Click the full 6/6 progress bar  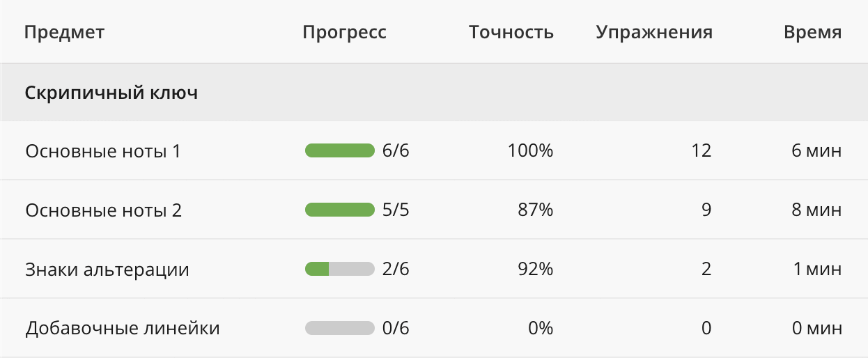[340, 150]
